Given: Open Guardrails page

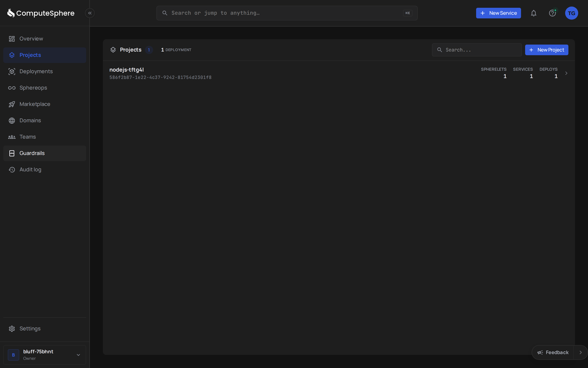Looking at the screenshot, I should pos(45,153).
